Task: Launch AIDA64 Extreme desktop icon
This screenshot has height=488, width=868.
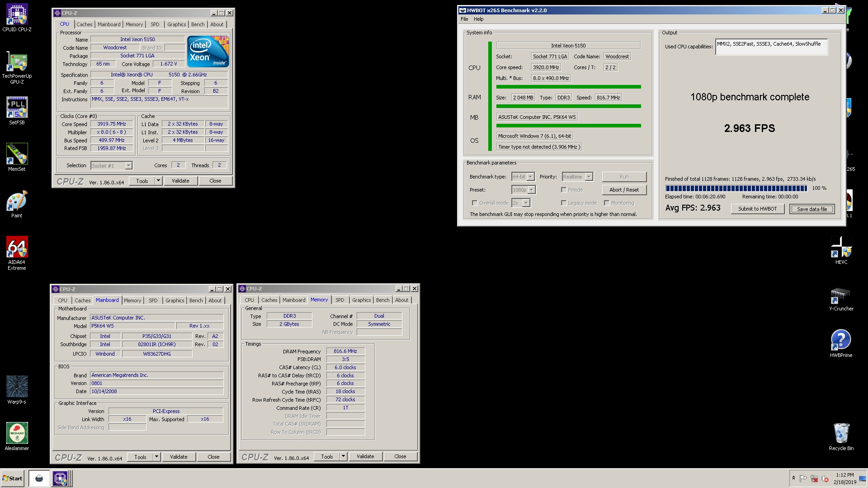Action: tap(17, 253)
